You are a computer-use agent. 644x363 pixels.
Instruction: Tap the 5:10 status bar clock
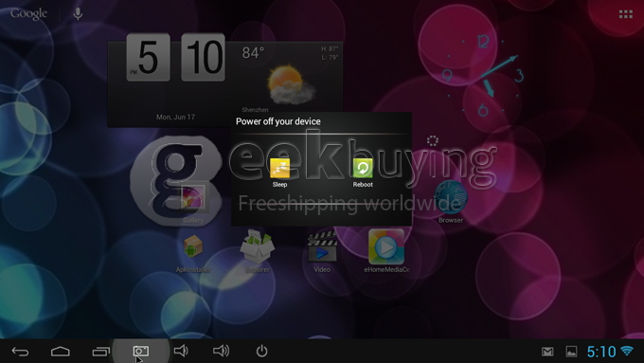click(x=601, y=352)
